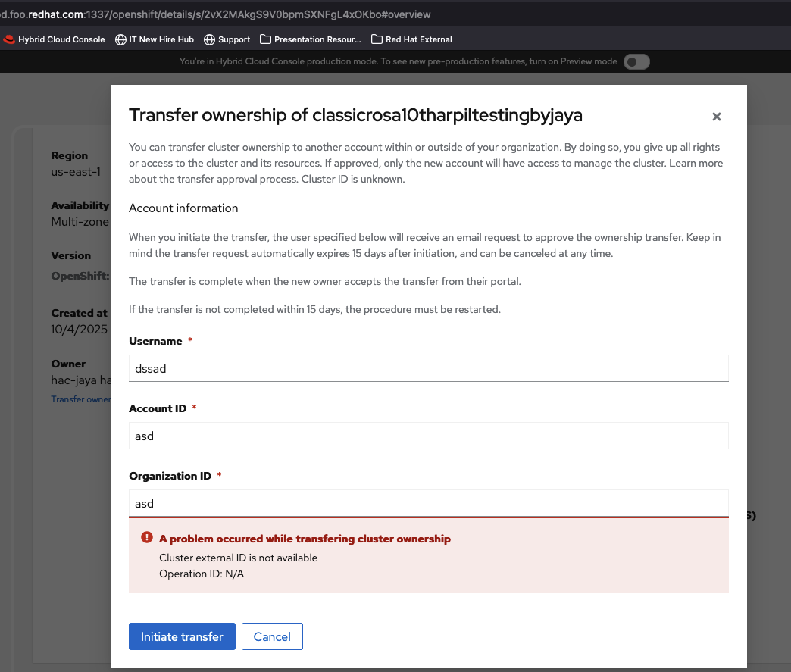
Task: Select the Organization ID input box
Action: tap(428, 503)
